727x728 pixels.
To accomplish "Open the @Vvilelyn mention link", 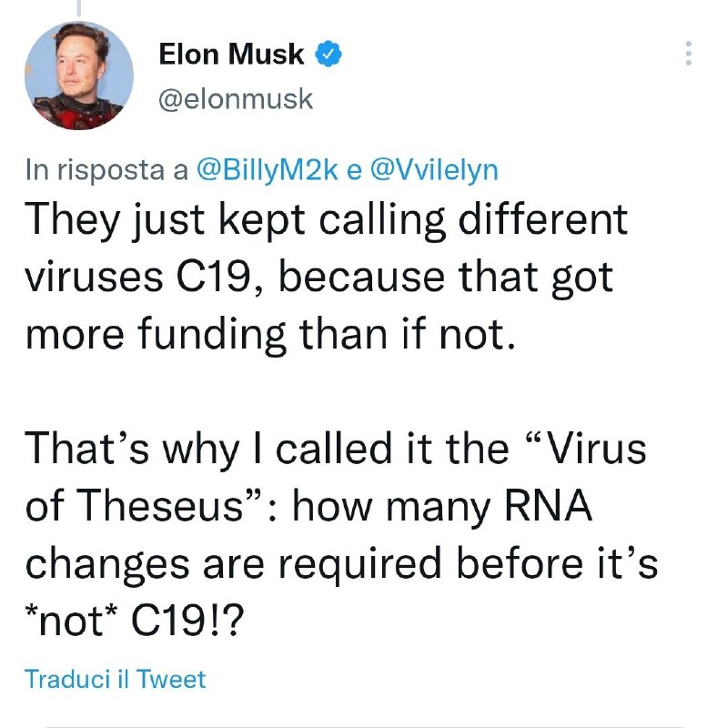I will 434,169.
